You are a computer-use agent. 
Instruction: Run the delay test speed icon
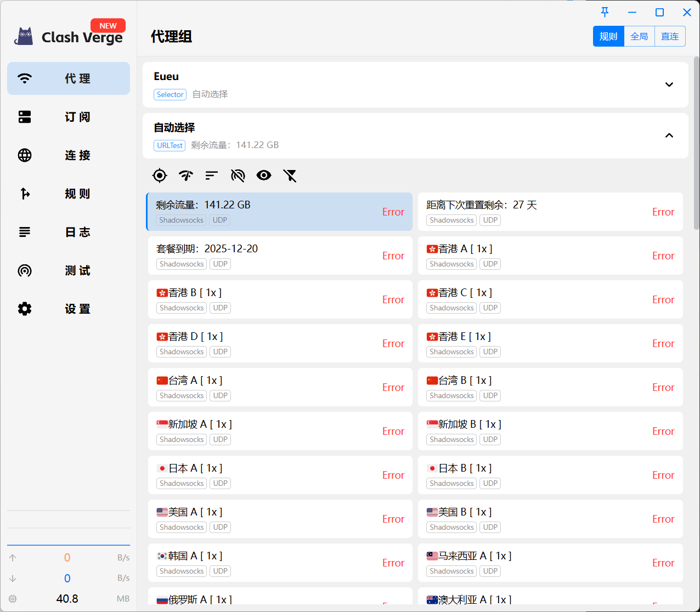coord(186,175)
